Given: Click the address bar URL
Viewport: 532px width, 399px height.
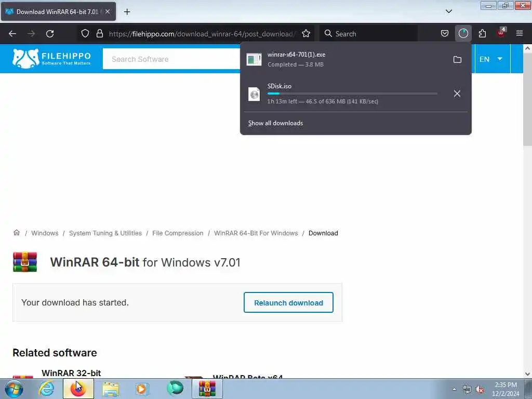Looking at the screenshot, I should point(202,34).
